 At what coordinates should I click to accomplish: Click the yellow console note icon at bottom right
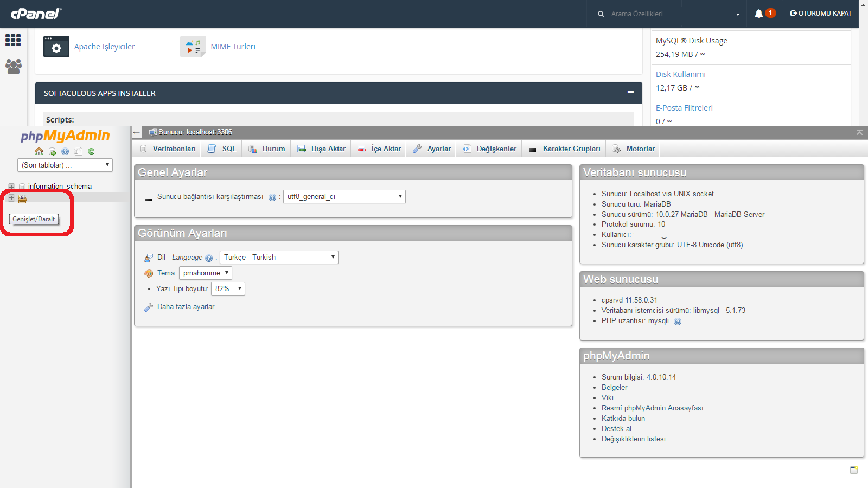click(x=854, y=470)
